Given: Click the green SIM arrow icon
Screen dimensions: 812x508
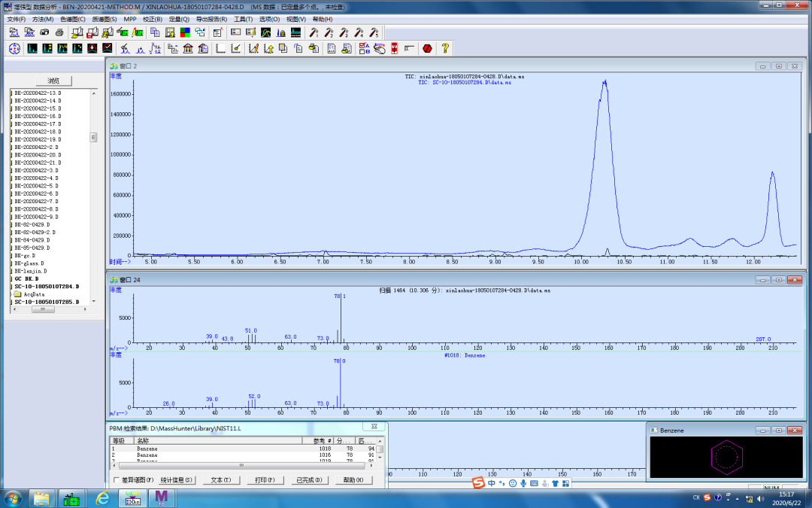Looking at the screenshot, I should pos(123,32).
